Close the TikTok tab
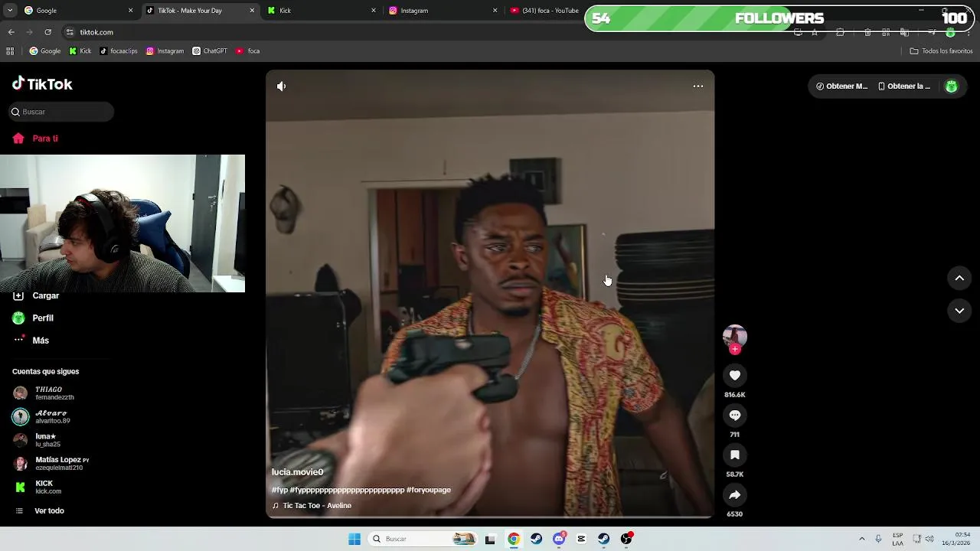980x551 pixels. [252, 11]
